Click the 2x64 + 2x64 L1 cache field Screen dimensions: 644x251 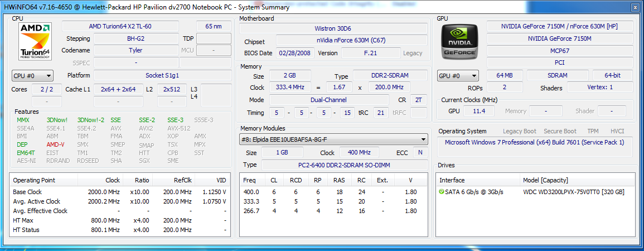click(118, 89)
